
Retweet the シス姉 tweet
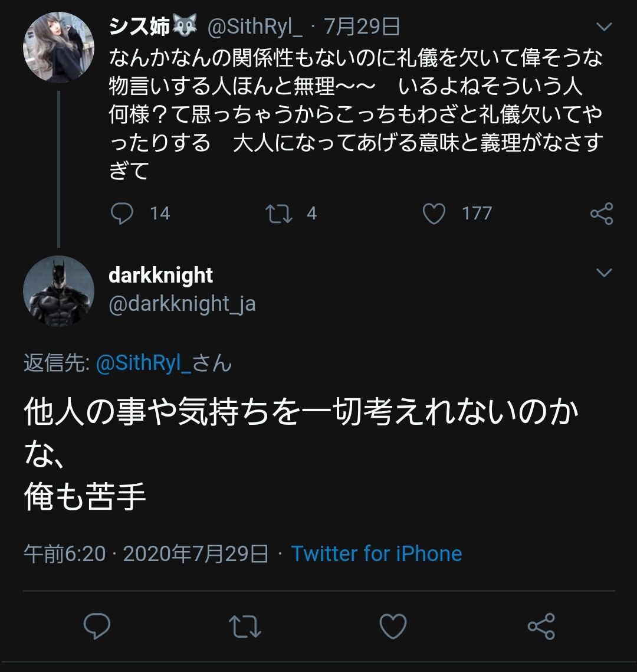[279, 214]
